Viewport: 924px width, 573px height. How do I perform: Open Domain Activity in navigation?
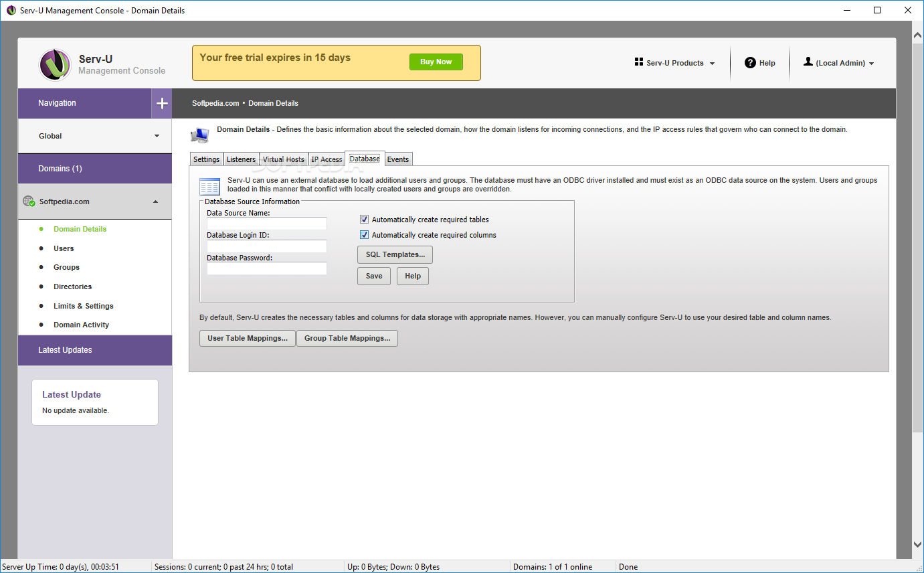(81, 325)
